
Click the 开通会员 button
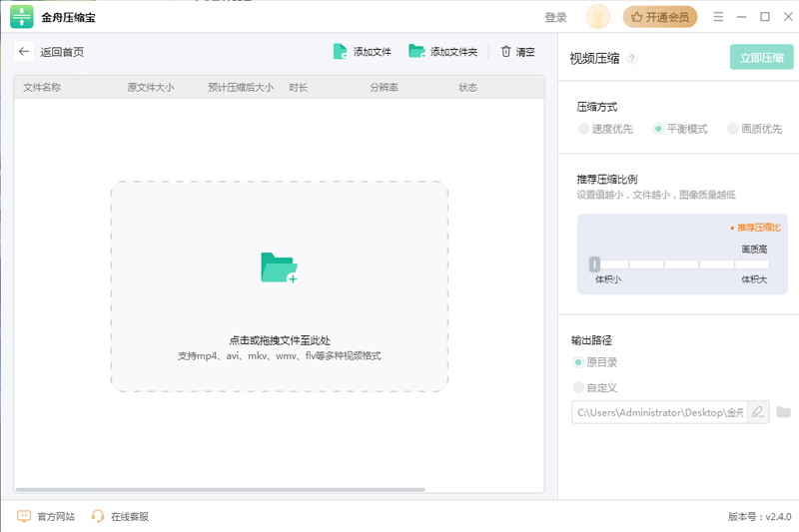click(660, 17)
